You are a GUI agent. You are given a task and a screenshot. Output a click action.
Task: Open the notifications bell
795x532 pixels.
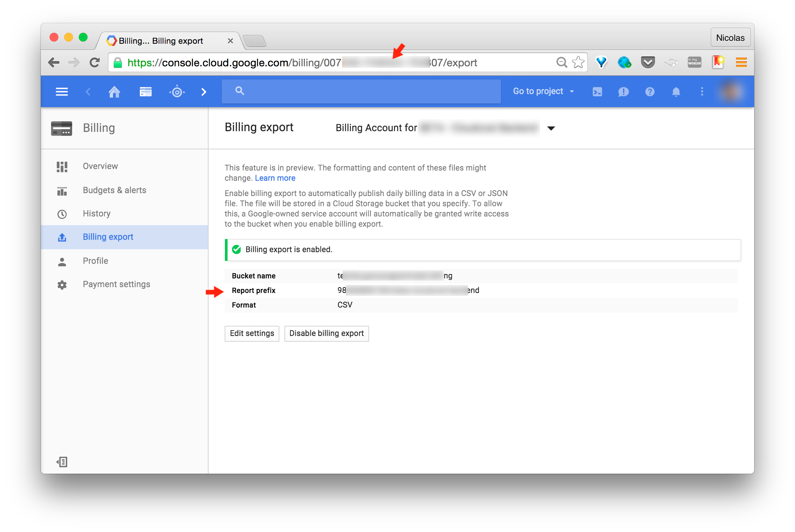tap(676, 92)
